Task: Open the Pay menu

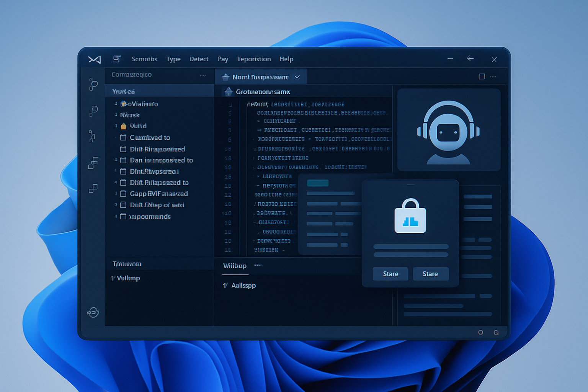Action: [223, 59]
